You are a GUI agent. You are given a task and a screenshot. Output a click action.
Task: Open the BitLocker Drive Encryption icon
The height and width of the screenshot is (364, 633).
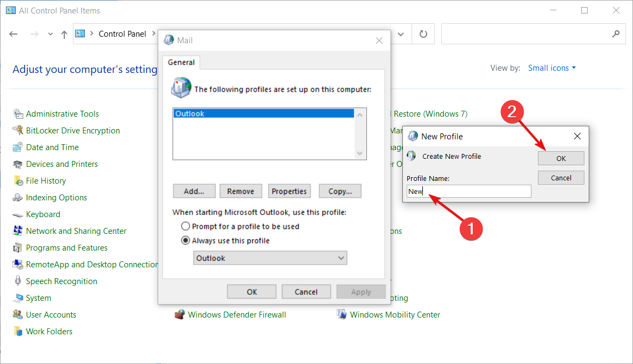coord(18,130)
